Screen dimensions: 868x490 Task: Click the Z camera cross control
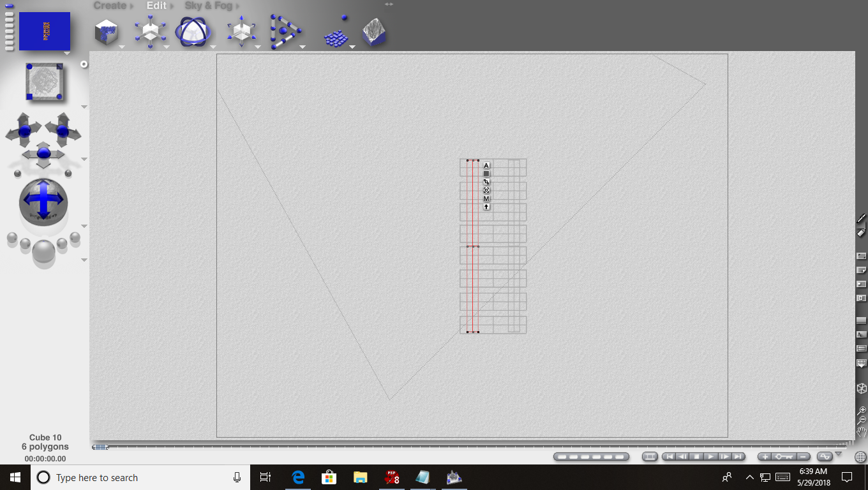point(43,154)
